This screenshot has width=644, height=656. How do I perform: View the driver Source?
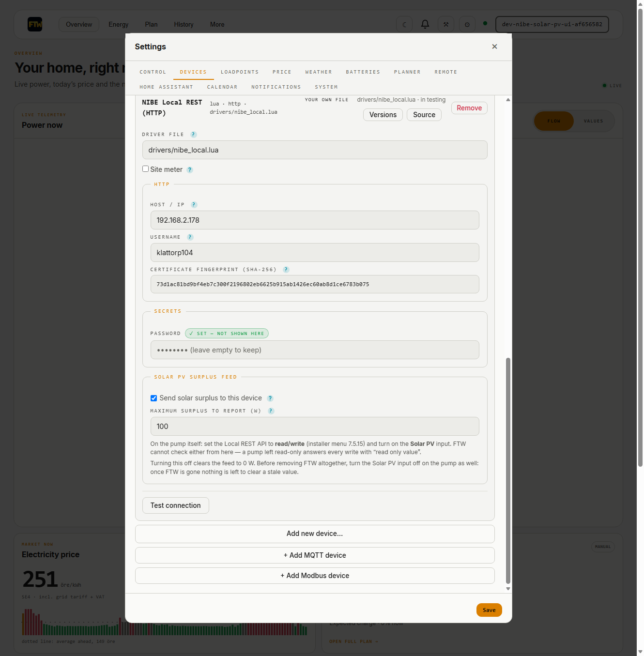[424, 115]
